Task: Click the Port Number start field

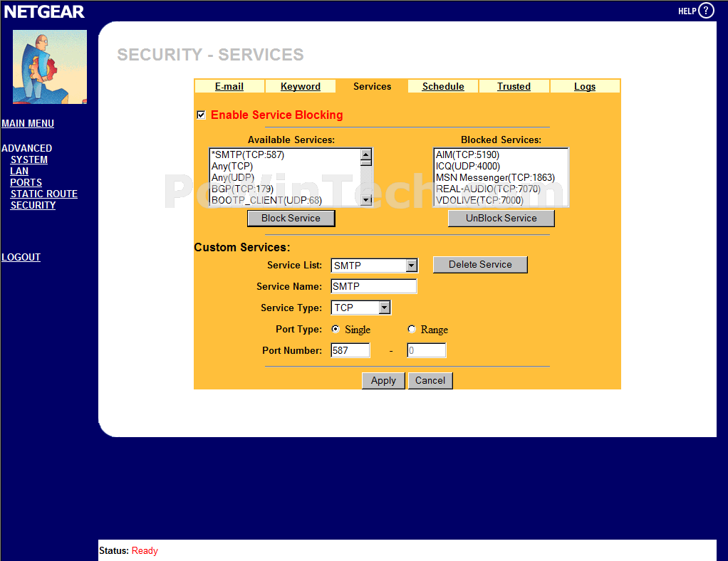Action: (x=350, y=350)
